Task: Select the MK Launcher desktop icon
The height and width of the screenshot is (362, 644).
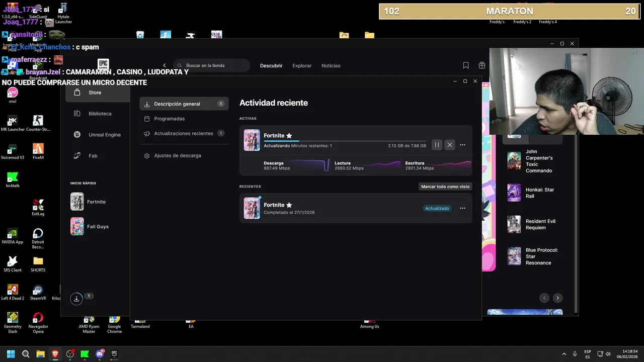Action: pos(13,123)
